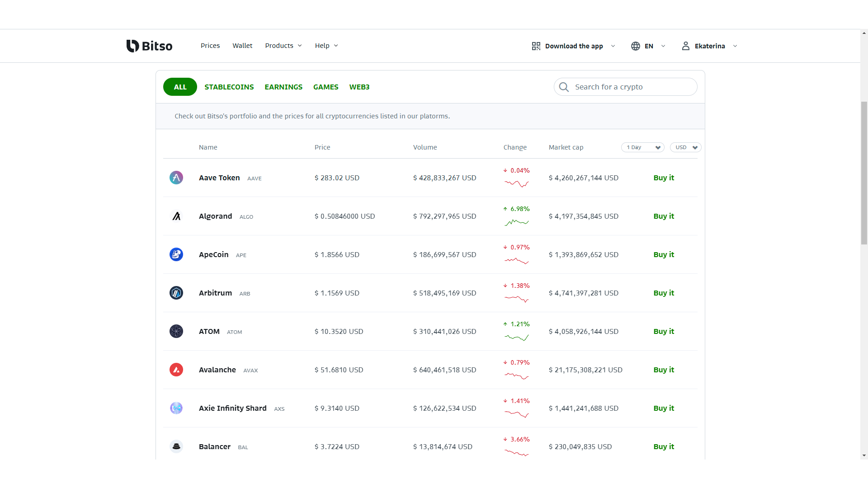
Task: Open the Ekaterina account dropdown
Action: (x=710, y=46)
